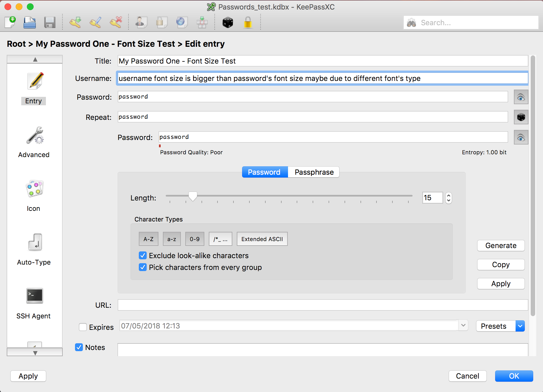Expand the expiry date combo box arrow
This screenshot has width=543, height=392.
click(x=463, y=325)
